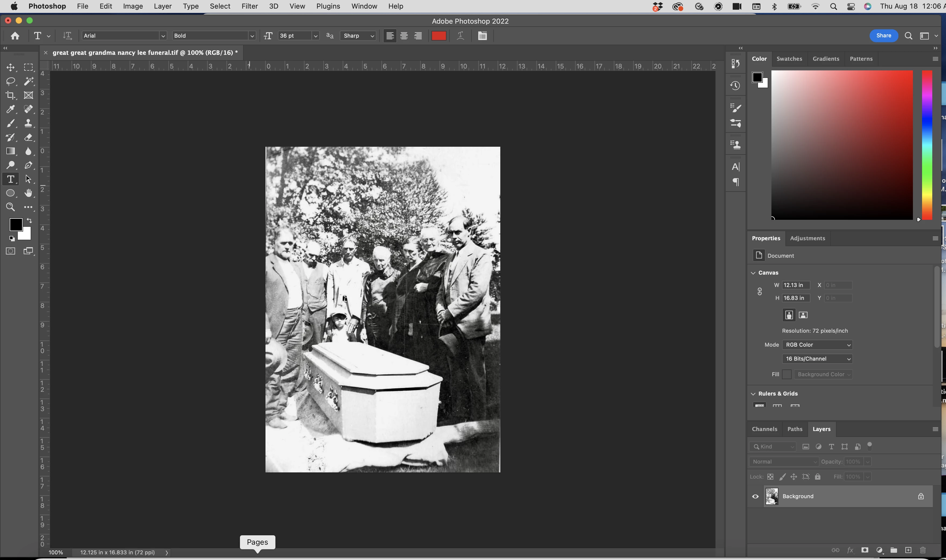Select the Crop tool
The image size is (946, 560).
(x=10, y=95)
